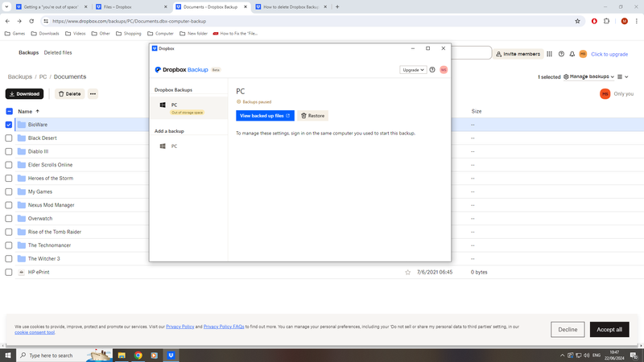
Task: Open the Chrome extensions puzzle icon
Action: (x=607, y=21)
